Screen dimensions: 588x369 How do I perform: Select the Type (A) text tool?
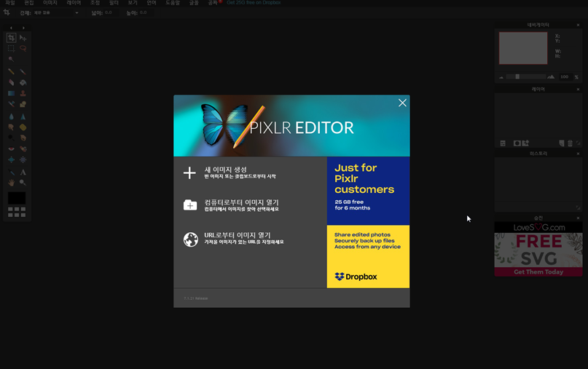(23, 172)
